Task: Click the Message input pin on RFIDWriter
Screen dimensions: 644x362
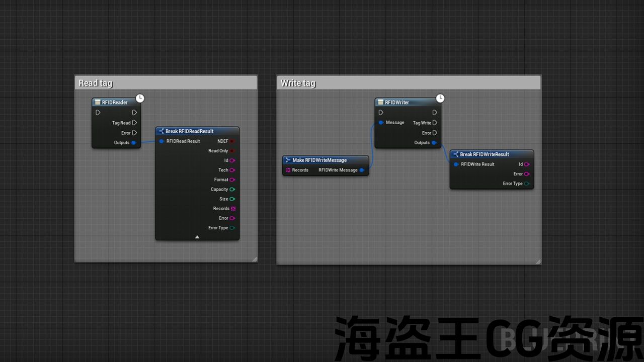Action: (381, 123)
